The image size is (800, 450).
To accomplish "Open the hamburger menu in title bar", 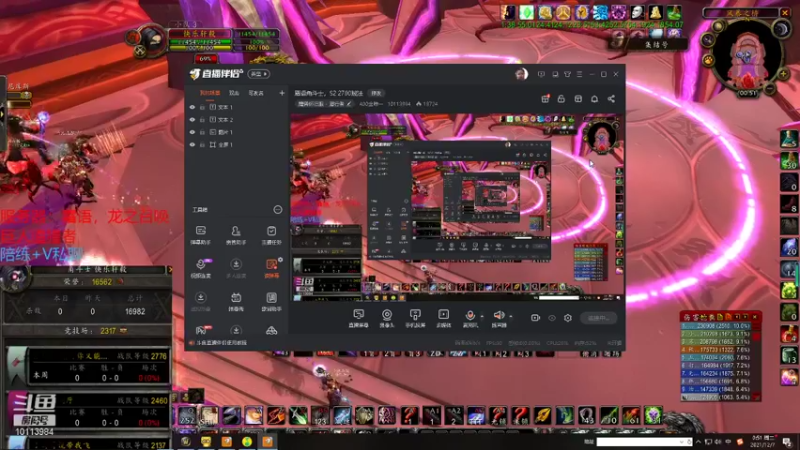I will tap(579, 74).
